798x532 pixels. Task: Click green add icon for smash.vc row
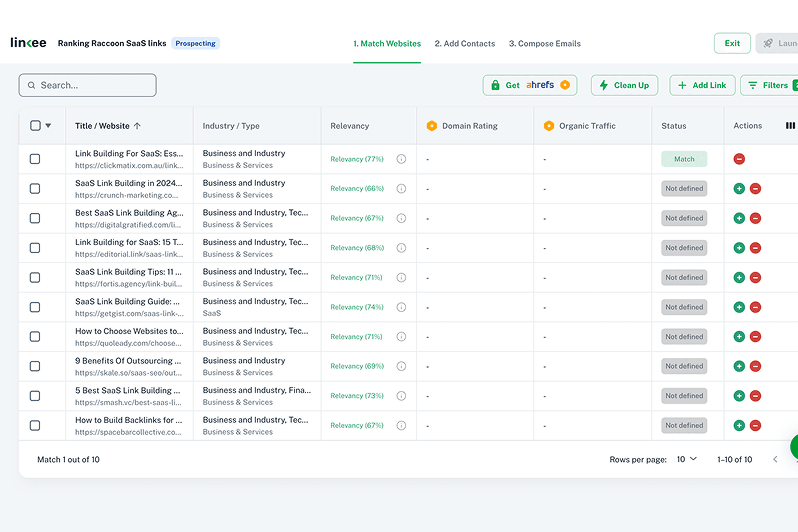click(x=739, y=396)
